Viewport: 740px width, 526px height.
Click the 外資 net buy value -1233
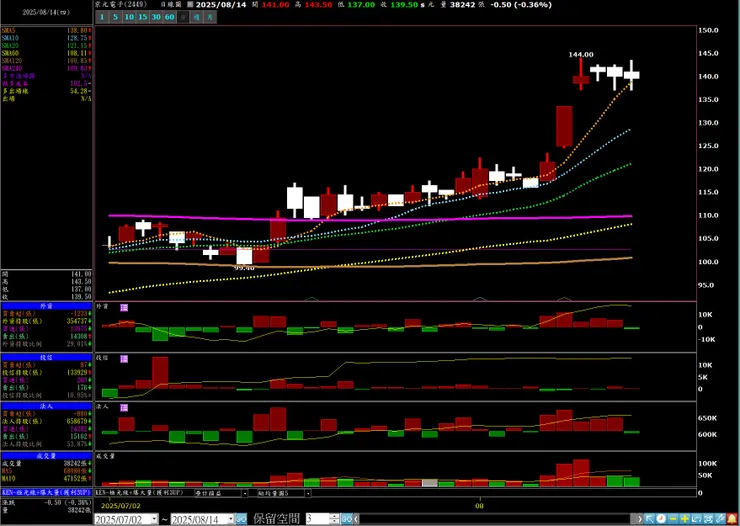tap(78, 313)
